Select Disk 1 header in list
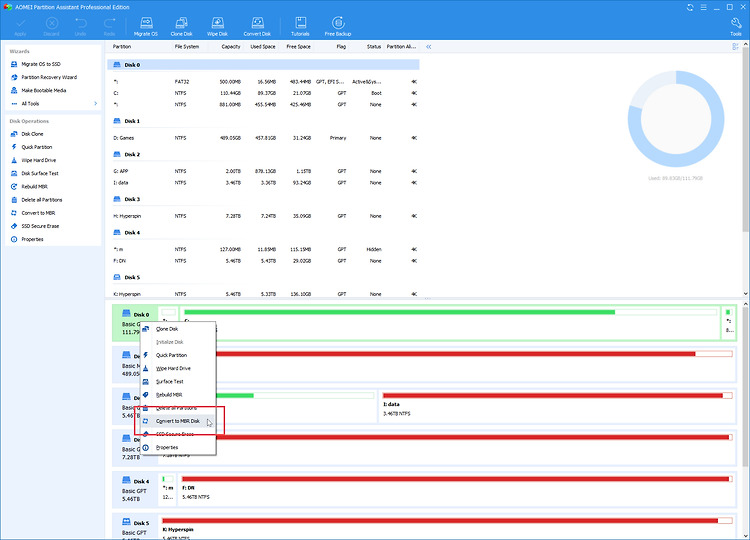This screenshot has width=750, height=540. tap(263, 121)
